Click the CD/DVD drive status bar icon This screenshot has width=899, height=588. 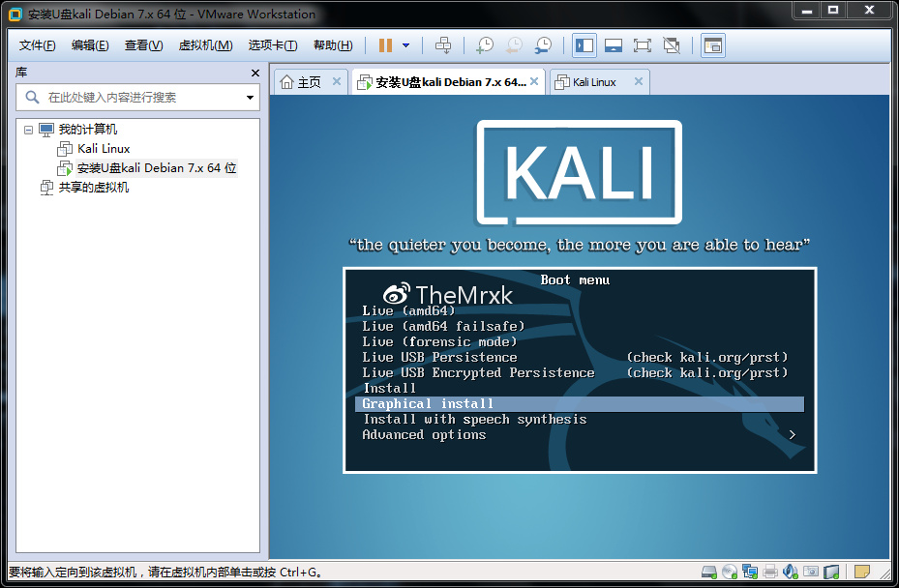point(730,572)
